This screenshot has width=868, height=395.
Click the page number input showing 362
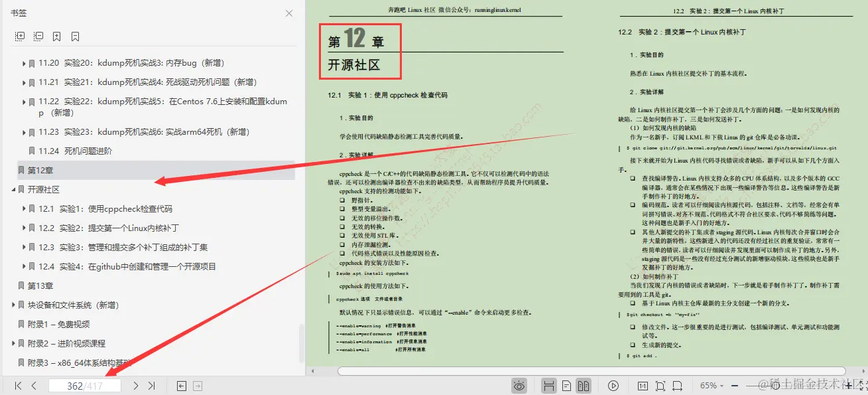tap(84, 385)
